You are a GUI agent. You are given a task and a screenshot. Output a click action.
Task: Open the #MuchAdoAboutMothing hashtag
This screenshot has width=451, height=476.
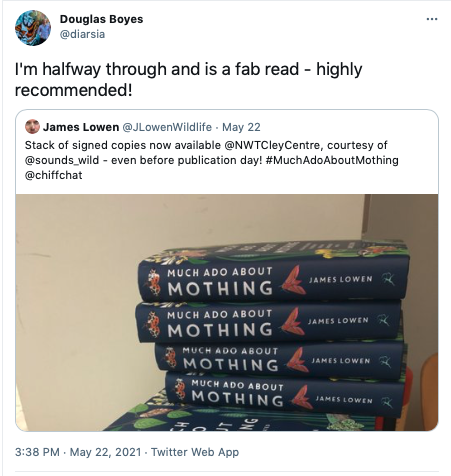(332, 160)
